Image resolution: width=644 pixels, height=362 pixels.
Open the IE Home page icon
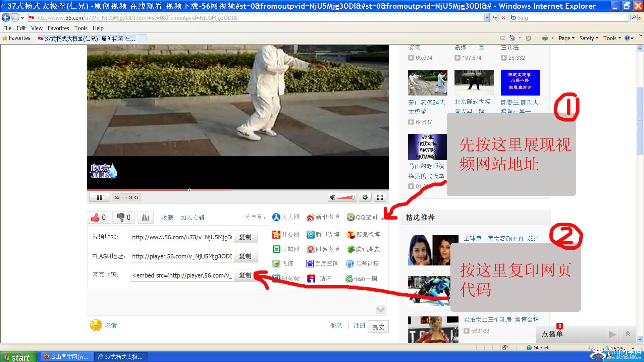pyautogui.click(x=512, y=38)
